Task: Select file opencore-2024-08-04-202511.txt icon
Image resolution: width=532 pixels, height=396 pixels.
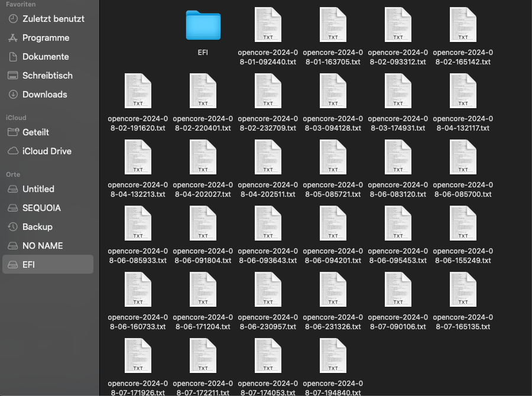Action: tap(268, 157)
